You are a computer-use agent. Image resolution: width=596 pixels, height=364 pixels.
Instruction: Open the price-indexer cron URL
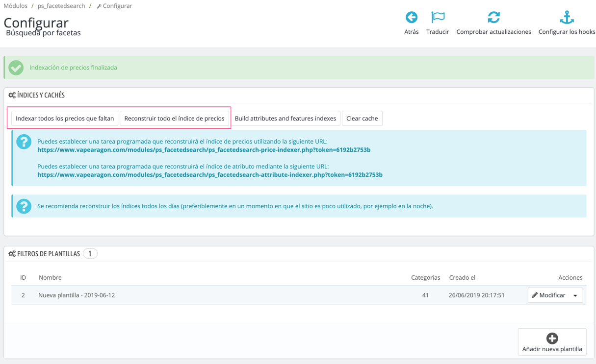pos(204,150)
